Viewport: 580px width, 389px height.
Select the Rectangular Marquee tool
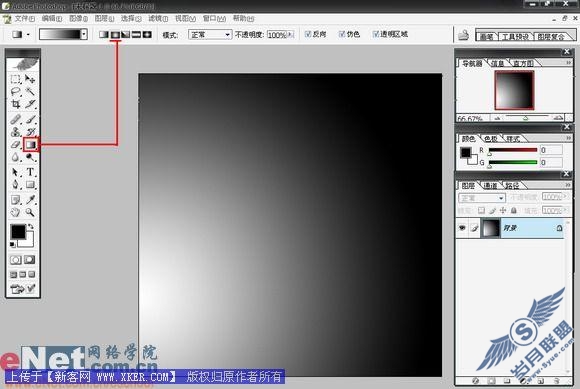15,79
